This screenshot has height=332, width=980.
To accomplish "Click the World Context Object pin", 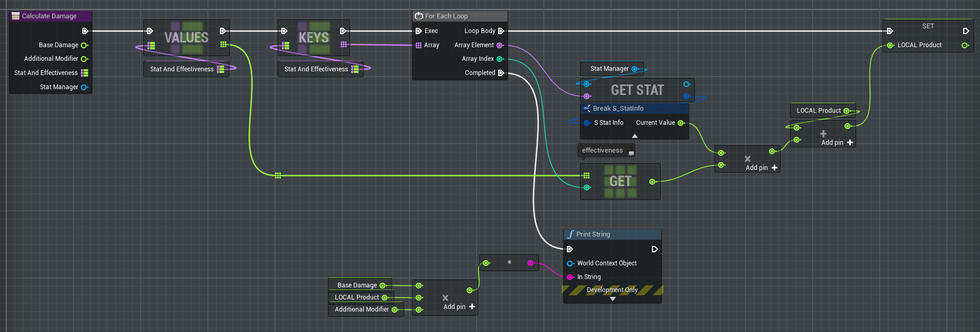I will [x=570, y=263].
